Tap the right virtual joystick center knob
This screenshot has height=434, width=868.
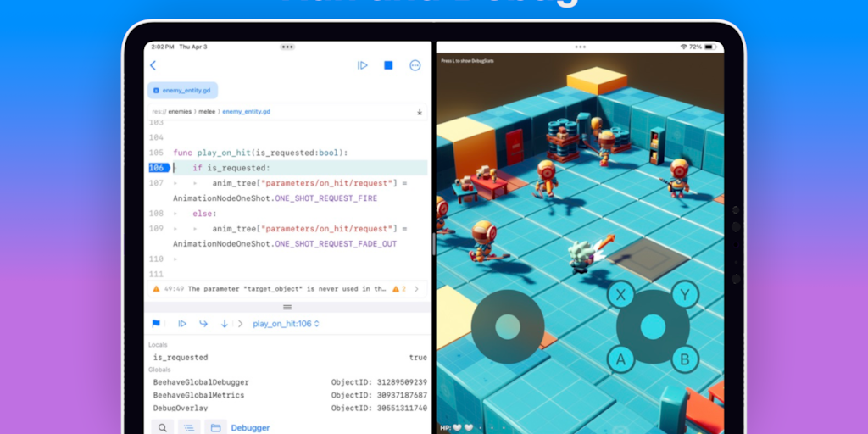[x=654, y=327]
